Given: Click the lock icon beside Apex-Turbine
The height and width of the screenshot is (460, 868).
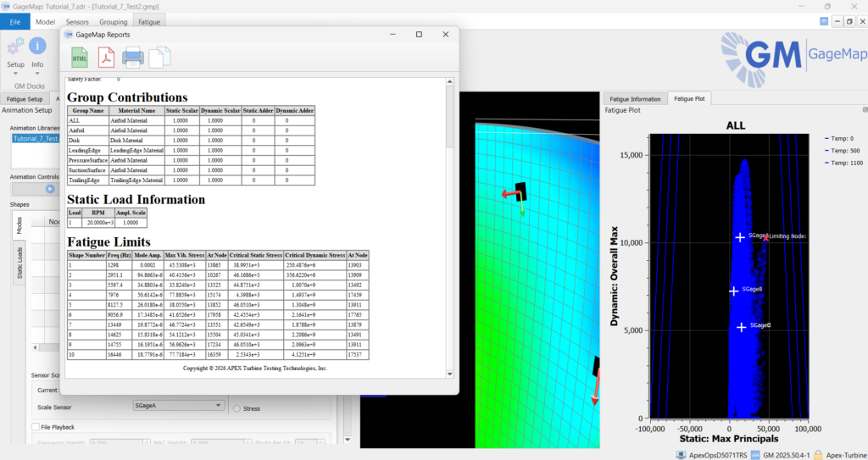Looking at the screenshot, I should point(818,454).
